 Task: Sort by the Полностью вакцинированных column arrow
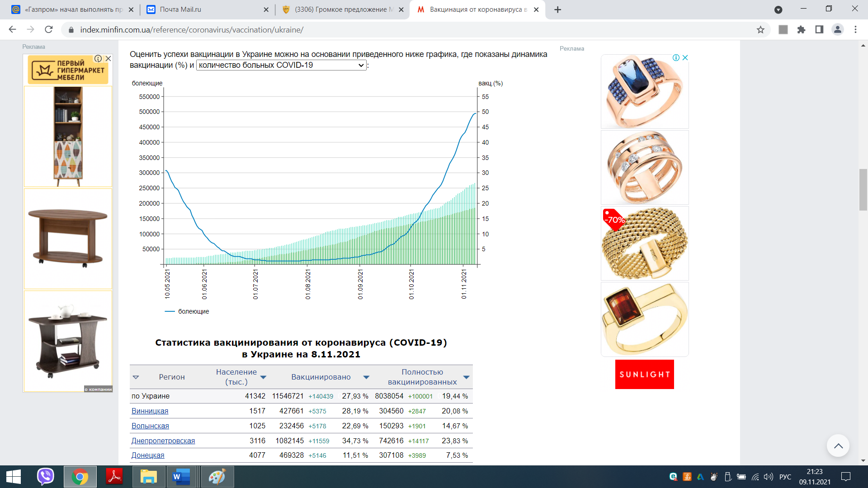[x=466, y=377]
